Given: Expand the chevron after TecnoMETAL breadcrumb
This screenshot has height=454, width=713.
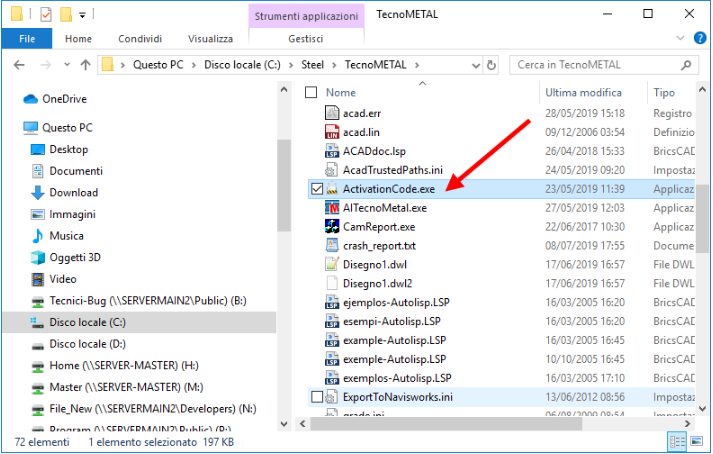Looking at the screenshot, I should [x=417, y=66].
